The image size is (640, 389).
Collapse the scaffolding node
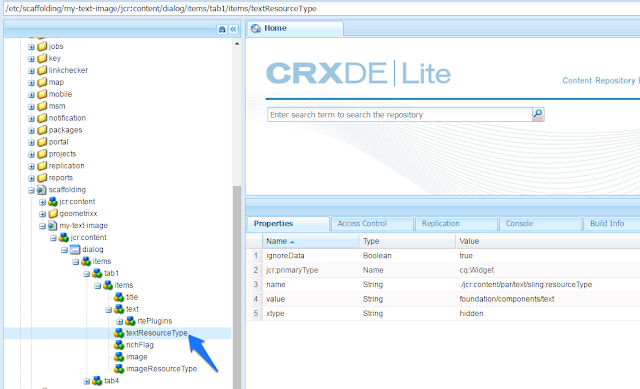click(31, 190)
